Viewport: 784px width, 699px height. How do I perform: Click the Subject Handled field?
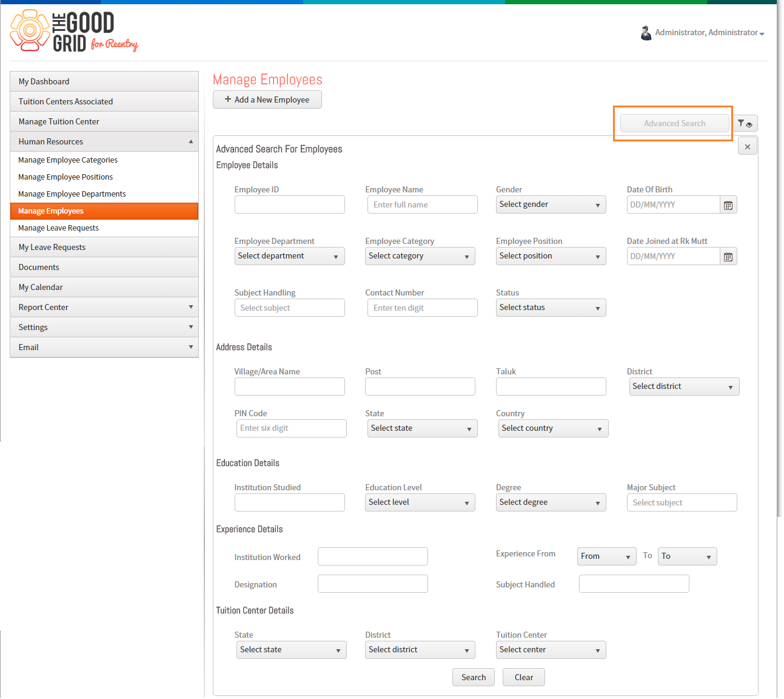634,584
